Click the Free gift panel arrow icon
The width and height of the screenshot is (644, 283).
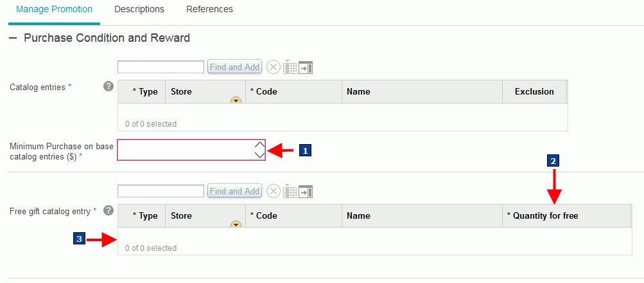point(306,192)
